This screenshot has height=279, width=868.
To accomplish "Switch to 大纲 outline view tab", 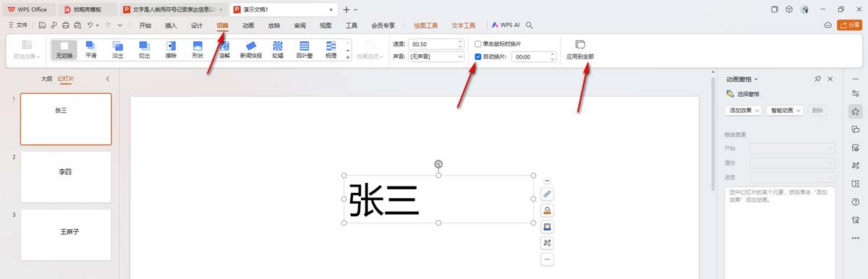I will coord(46,79).
